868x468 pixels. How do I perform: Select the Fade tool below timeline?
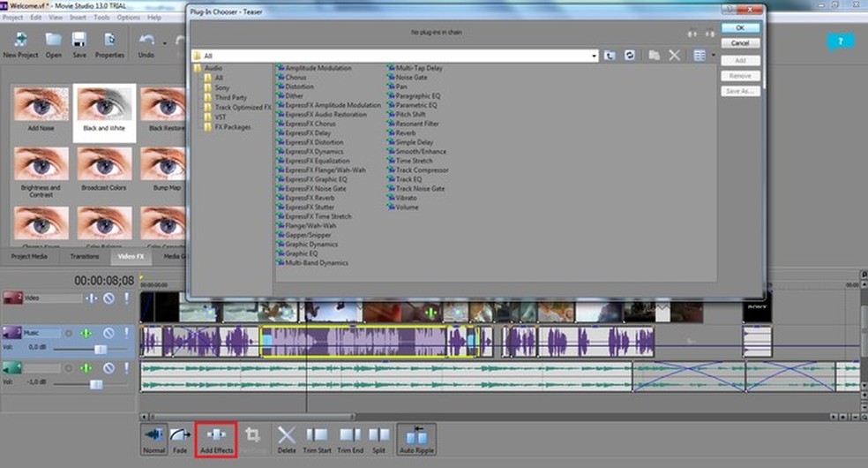(180, 440)
